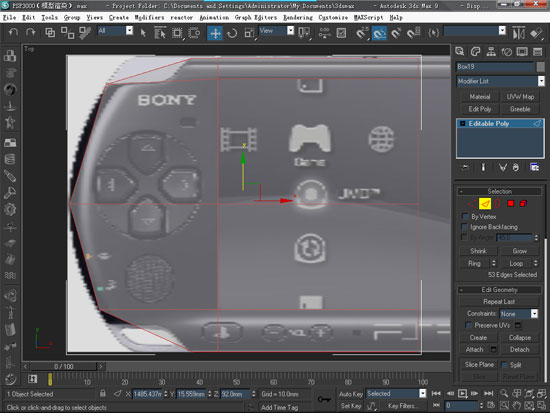Open the Graph Editors menu

coord(256,18)
